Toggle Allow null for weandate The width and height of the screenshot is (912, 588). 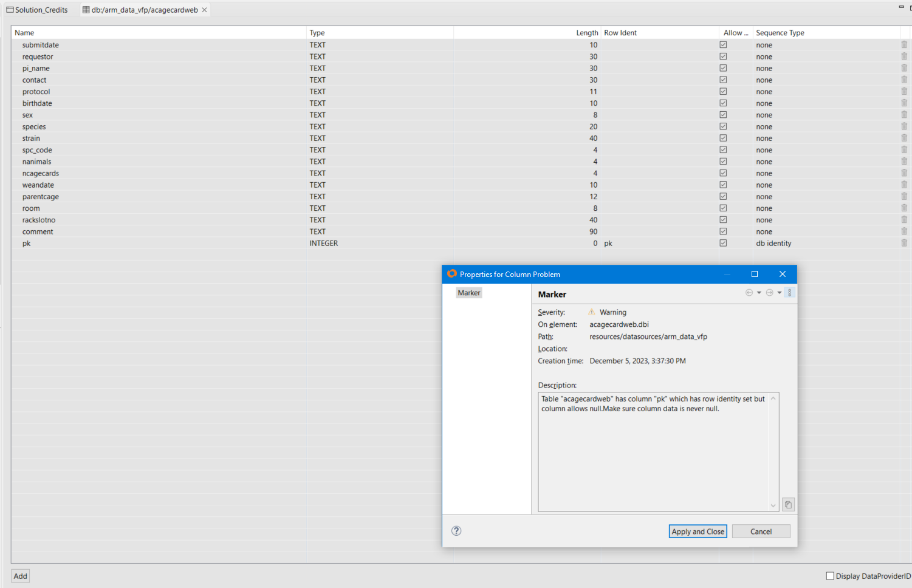coord(723,185)
